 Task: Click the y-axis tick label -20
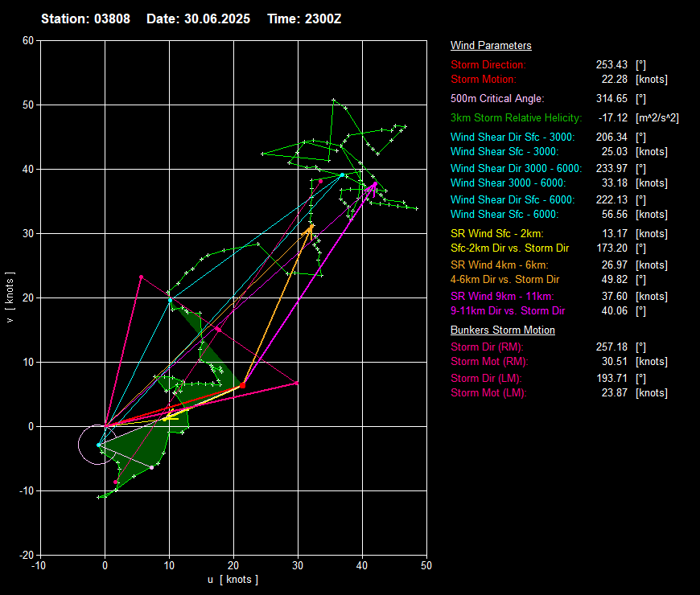tap(27, 555)
